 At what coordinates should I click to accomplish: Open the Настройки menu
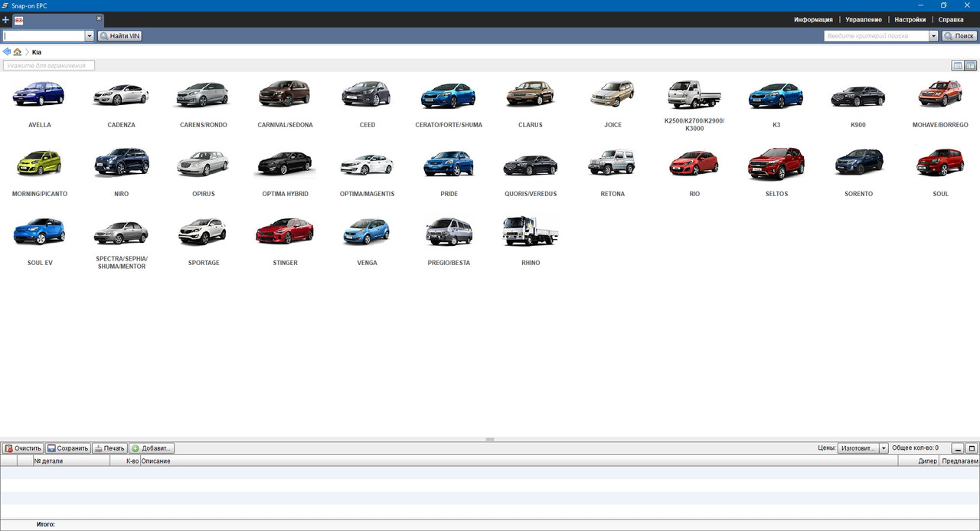[910, 20]
